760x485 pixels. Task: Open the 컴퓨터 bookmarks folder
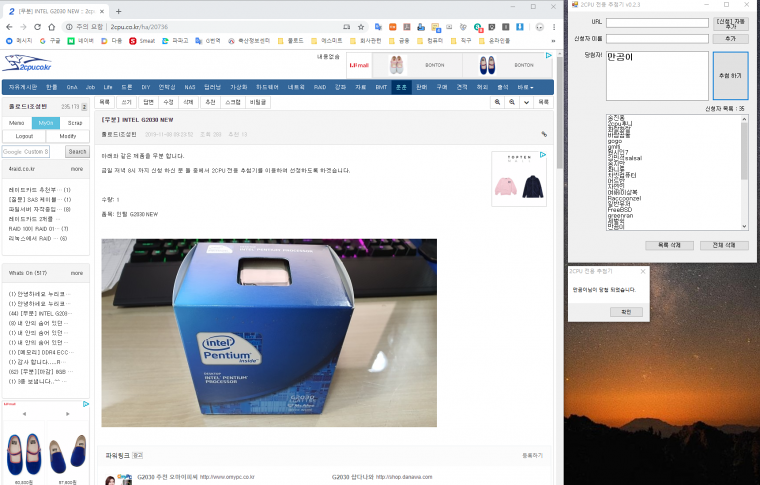(x=430, y=41)
